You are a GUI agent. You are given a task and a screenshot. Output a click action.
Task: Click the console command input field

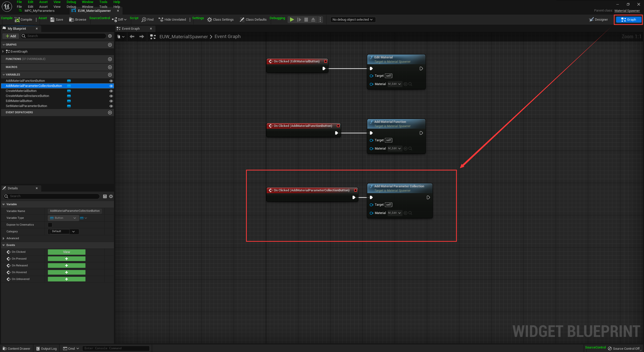(x=116, y=348)
